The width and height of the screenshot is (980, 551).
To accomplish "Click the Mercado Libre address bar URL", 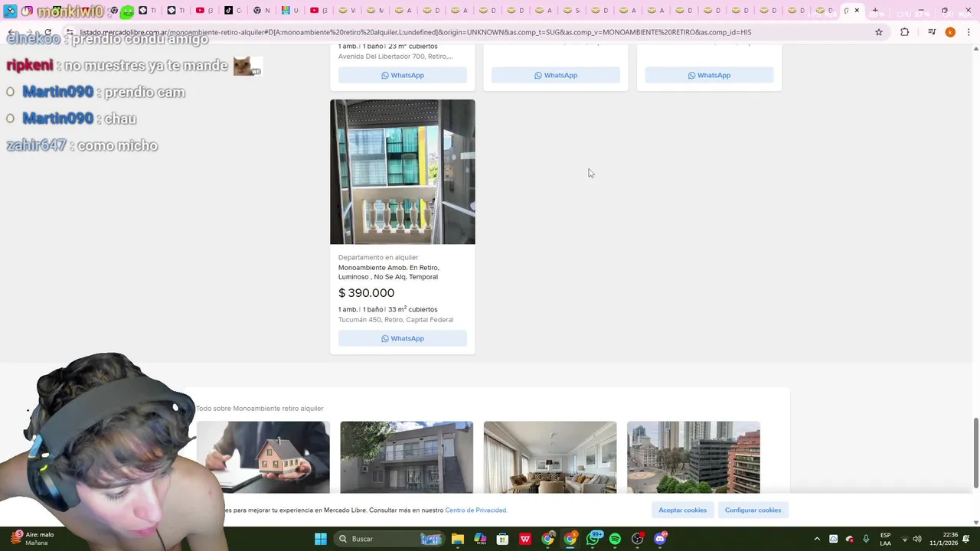I will point(415,32).
